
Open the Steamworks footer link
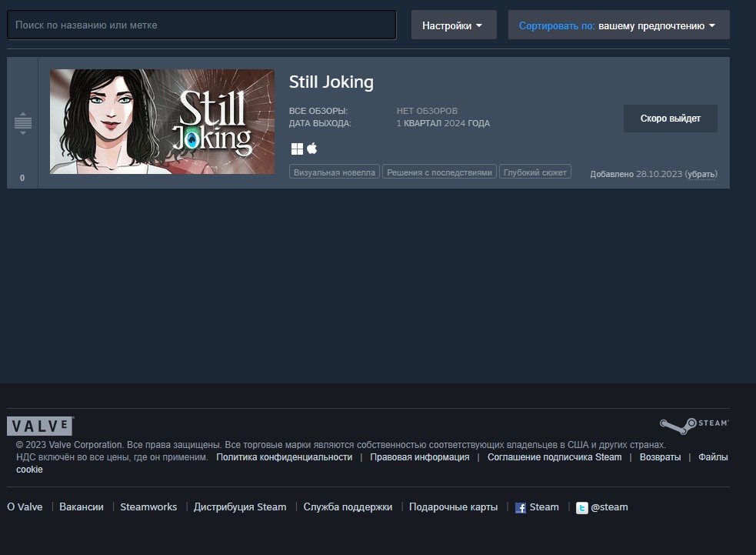pyautogui.click(x=148, y=507)
